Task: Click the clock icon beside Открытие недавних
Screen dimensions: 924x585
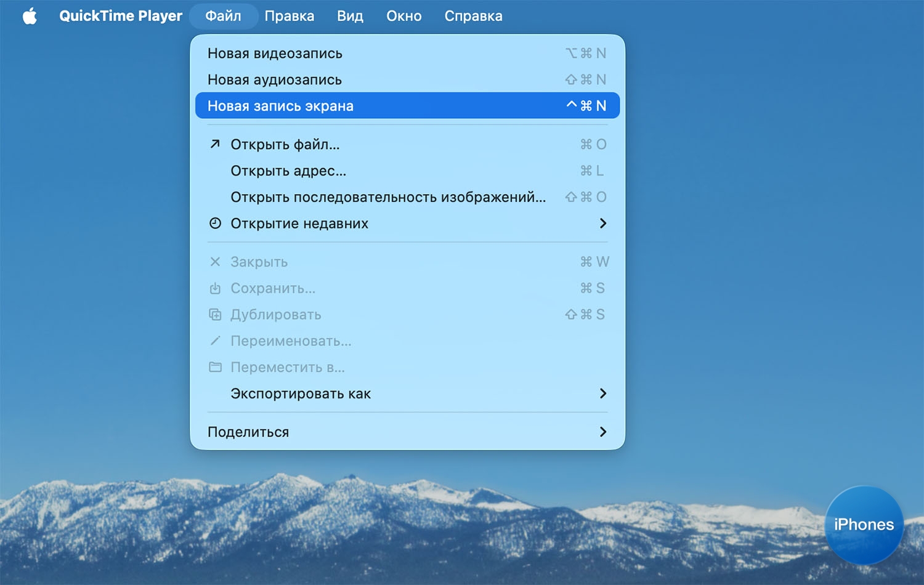Action: pyautogui.click(x=215, y=224)
